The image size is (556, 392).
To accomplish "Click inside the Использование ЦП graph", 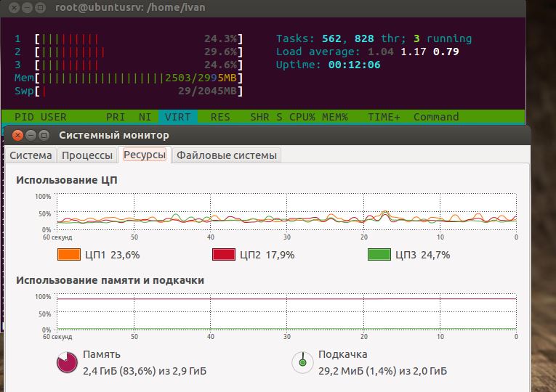I will (x=286, y=212).
